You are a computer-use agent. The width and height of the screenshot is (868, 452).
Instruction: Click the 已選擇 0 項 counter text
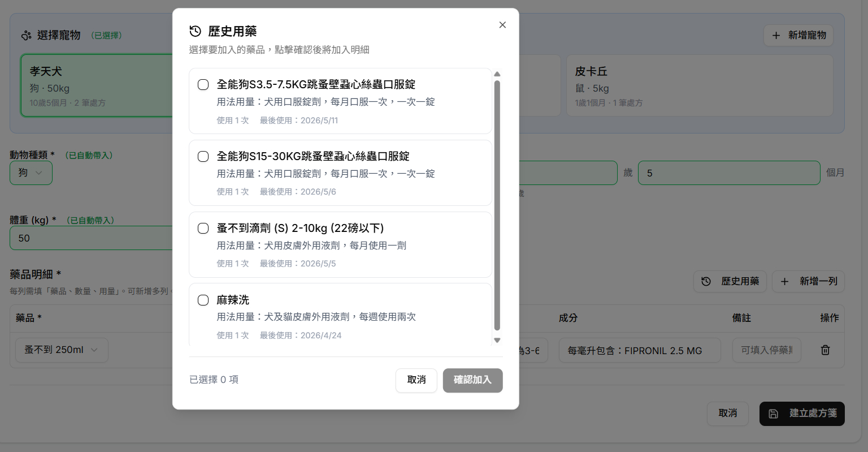214,380
